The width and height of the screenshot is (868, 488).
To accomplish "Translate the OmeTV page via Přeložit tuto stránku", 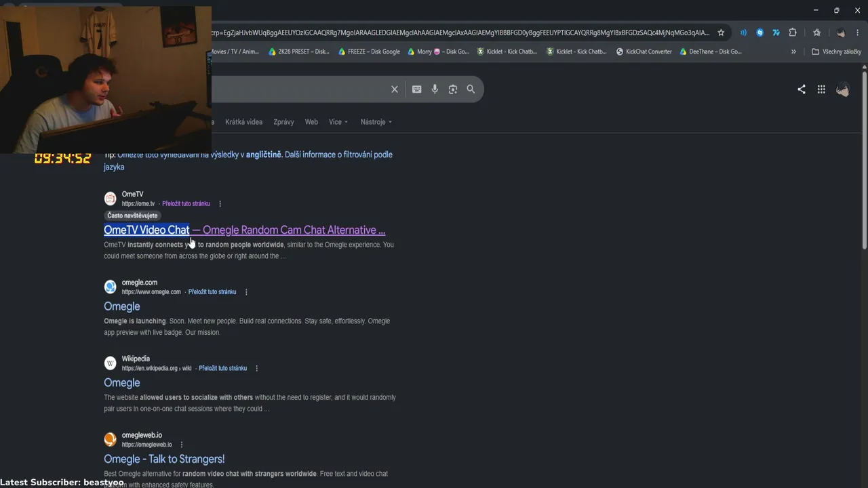I will click(x=186, y=204).
